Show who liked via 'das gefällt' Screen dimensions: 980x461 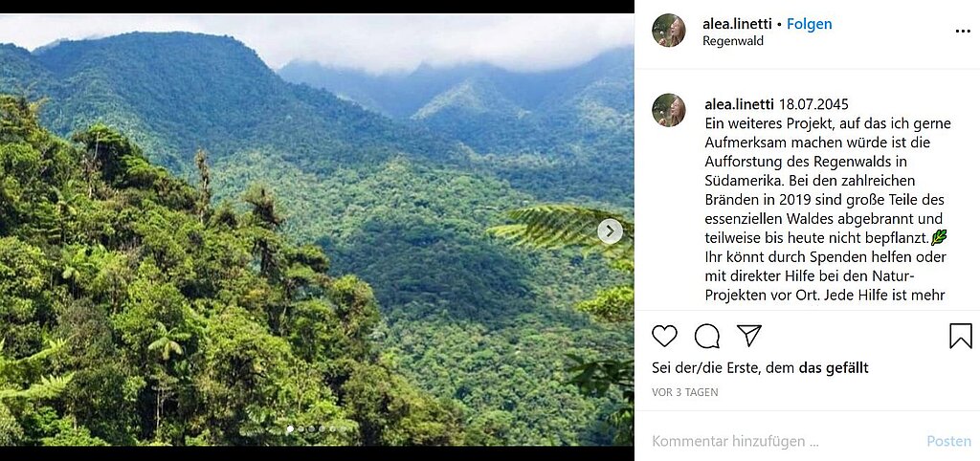click(834, 367)
